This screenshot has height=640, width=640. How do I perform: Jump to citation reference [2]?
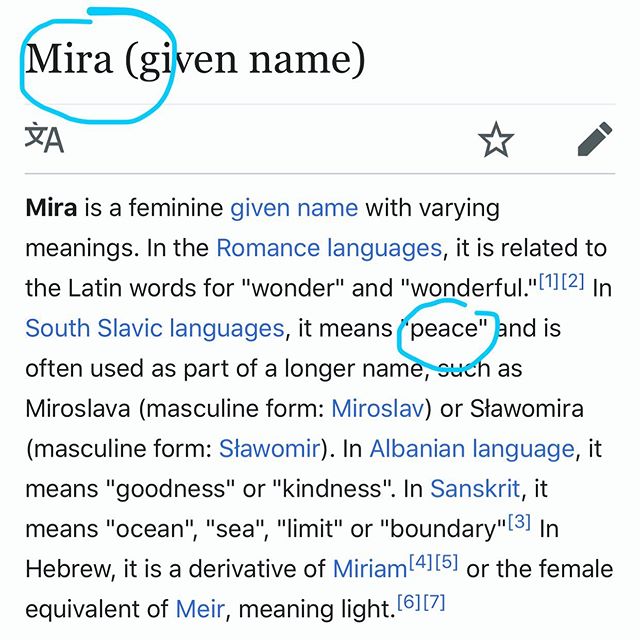[573, 280]
